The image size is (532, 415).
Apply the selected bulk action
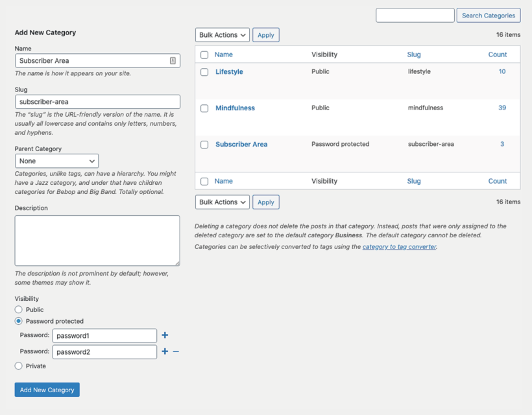(265, 35)
